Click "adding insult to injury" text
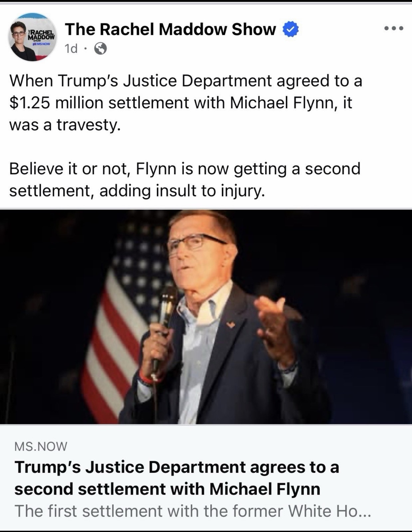This screenshot has height=532, width=412. [x=182, y=191]
